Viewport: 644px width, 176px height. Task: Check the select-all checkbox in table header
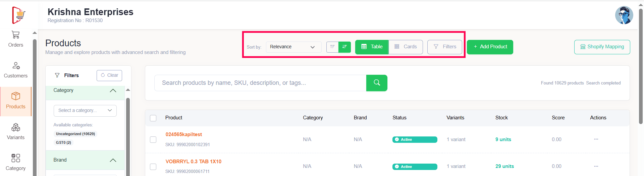(x=153, y=118)
